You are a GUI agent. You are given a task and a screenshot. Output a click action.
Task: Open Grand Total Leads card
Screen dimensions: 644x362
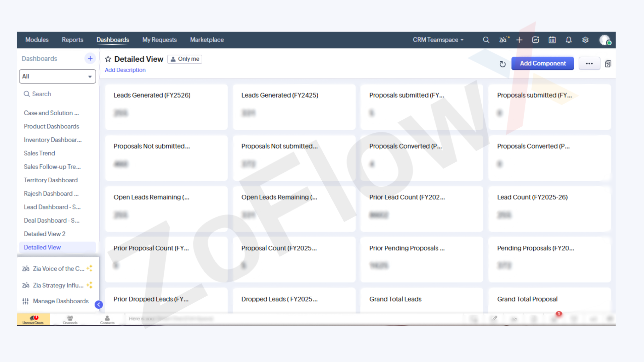(422, 301)
